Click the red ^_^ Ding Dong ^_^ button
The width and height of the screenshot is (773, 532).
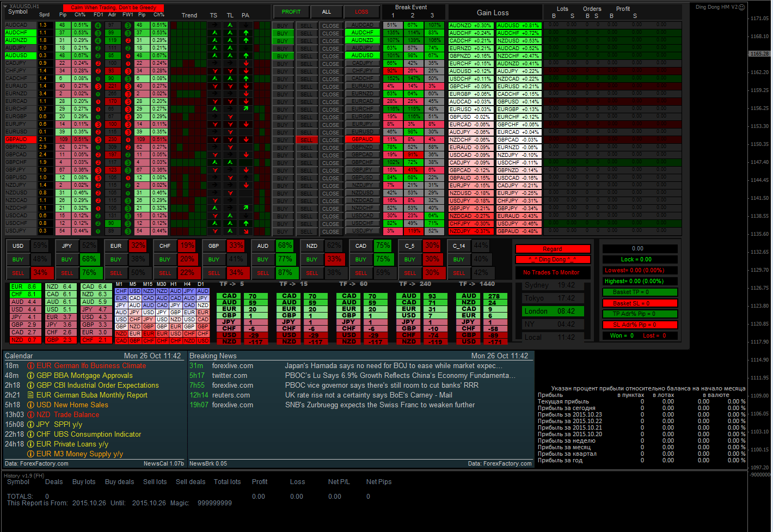[553, 259]
